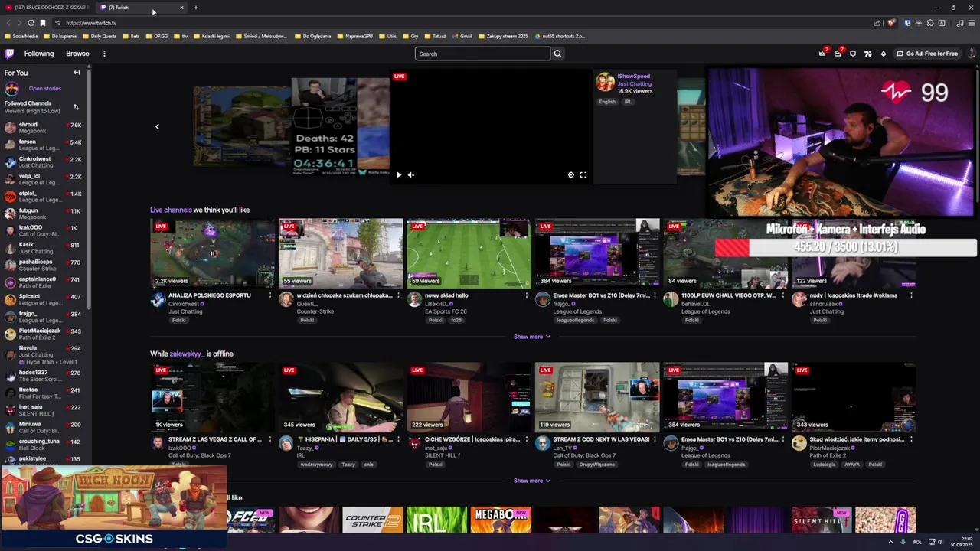Open the featured player settings gear
Image resolution: width=980 pixels, height=551 pixels.
[570, 174]
